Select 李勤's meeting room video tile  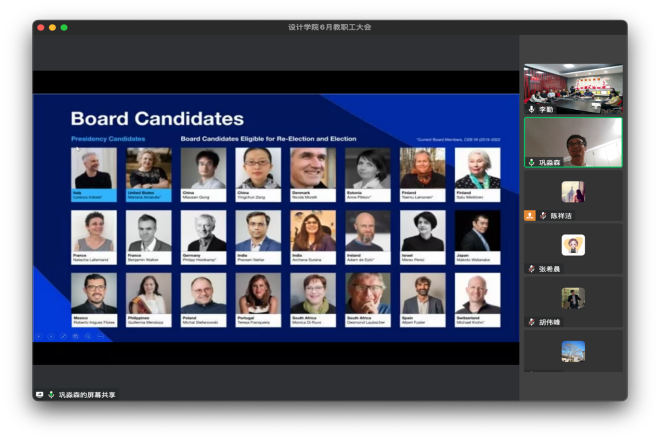coord(573,86)
